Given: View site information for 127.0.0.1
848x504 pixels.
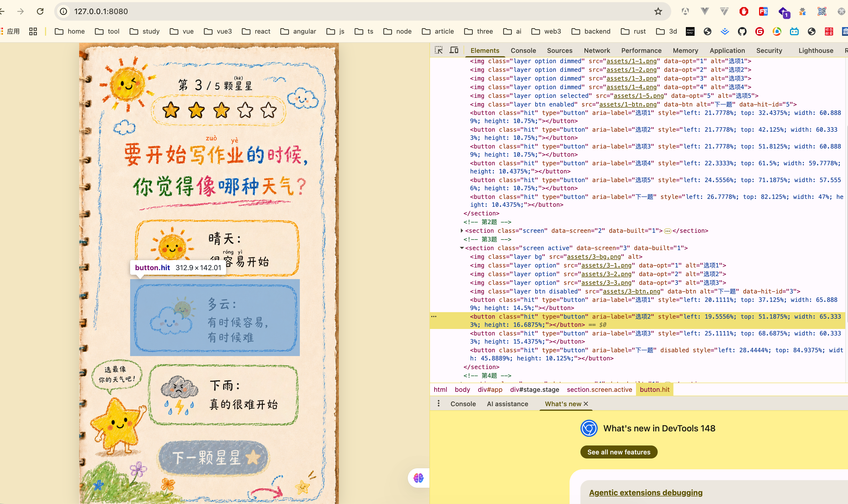Looking at the screenshot, I should pyautogui.click(x=63, y=12).
